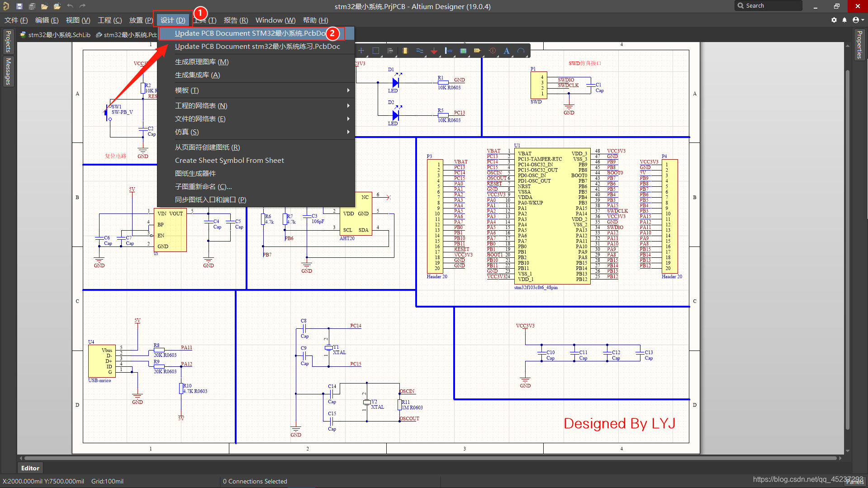Viewport: 868px width, 488px height.
Task: Redo the last action
Action: [x=82, y=6]
